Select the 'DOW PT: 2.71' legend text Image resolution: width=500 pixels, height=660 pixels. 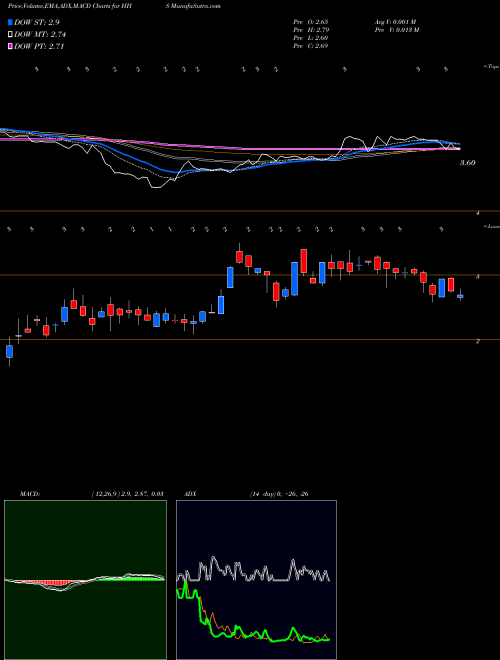click(x=39, y=47)
